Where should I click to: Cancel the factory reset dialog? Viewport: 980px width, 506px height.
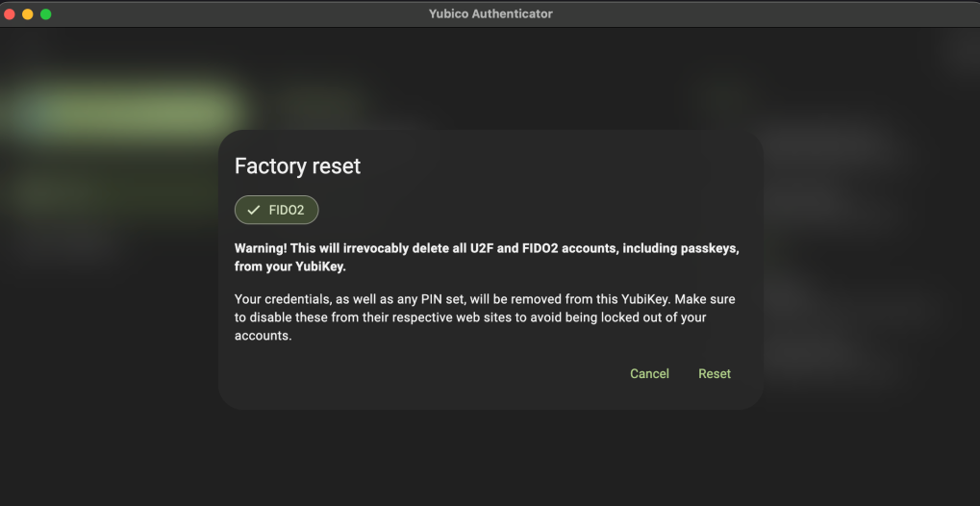[x=649, y=373]
